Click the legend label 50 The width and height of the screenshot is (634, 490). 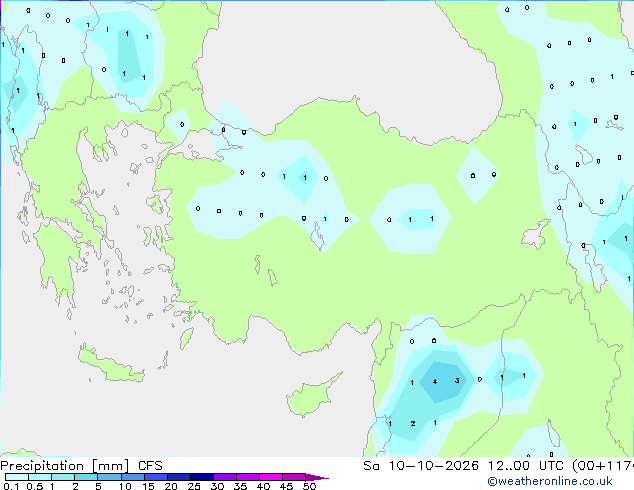pos(309,486)
